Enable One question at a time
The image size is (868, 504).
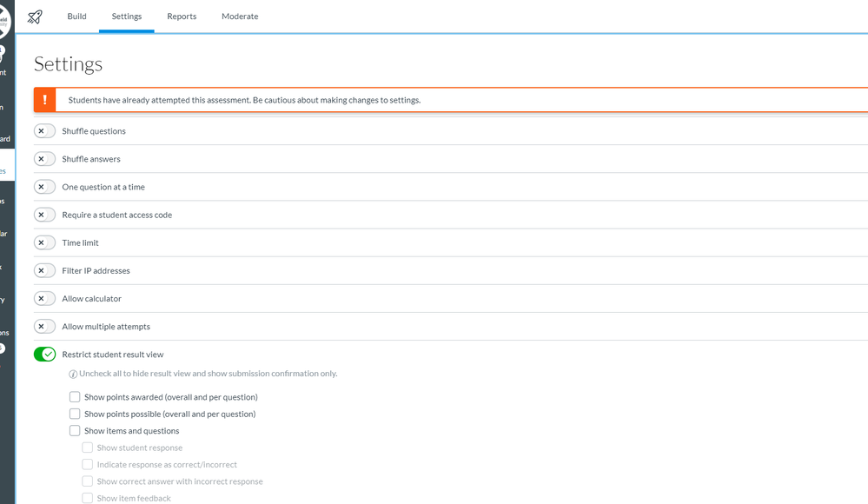44,187
